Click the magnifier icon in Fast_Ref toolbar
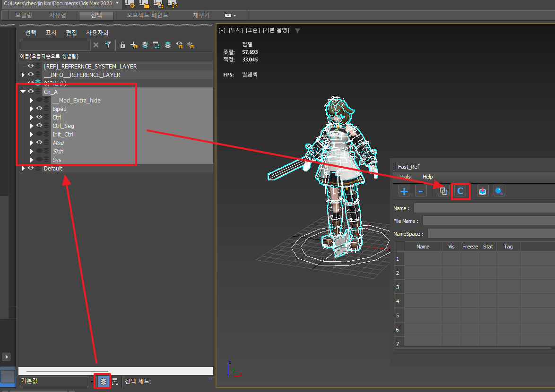This screenshot has height=392, width=555. (x=499, y=191)
